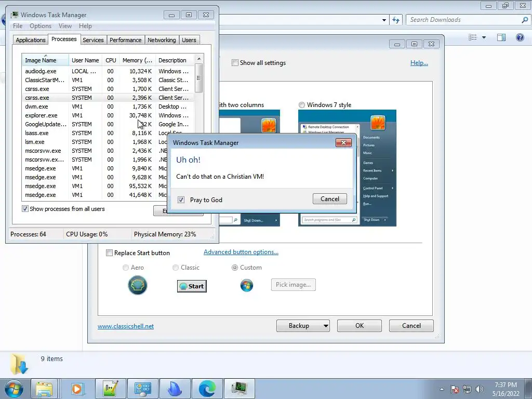This screenshot has height=399, width=532.
Task: Click Cancel in Classic Shell settings
Action: pyautogui.click(x=411, y=326)
